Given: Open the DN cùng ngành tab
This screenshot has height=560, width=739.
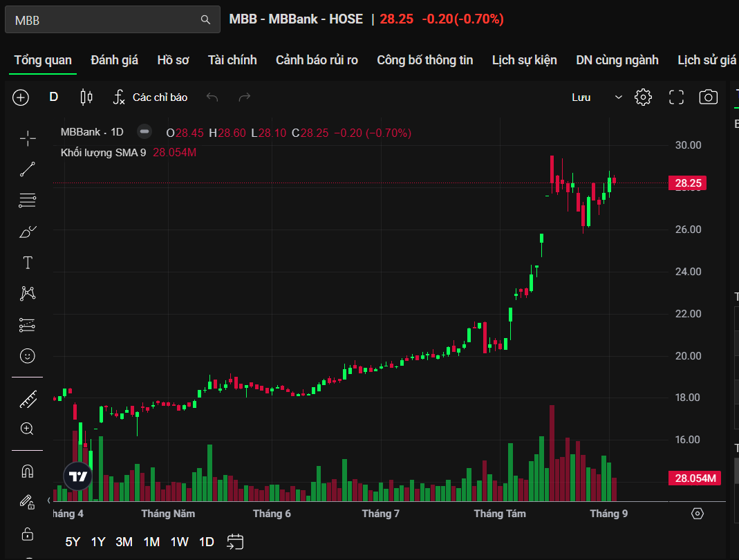Looking at the screenshot, I should click(617, 60).
